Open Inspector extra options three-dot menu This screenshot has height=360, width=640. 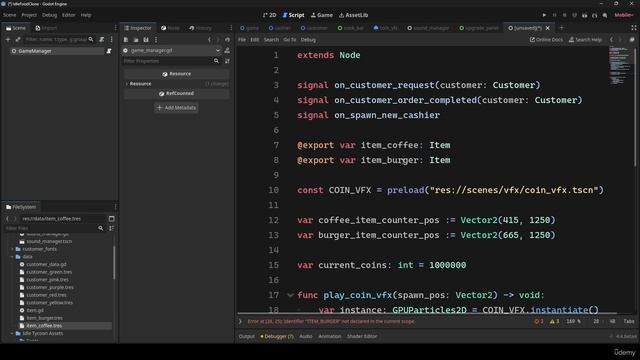(156, 40)
